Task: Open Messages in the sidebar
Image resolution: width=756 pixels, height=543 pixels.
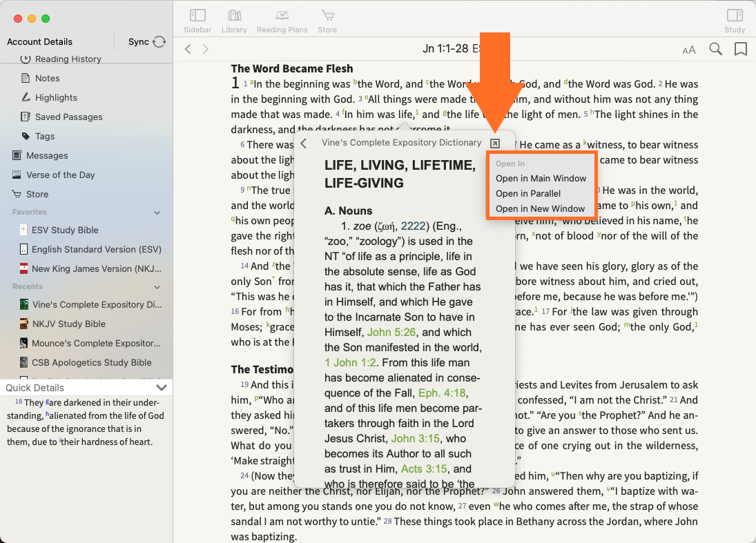Action: tap(47, 155)
